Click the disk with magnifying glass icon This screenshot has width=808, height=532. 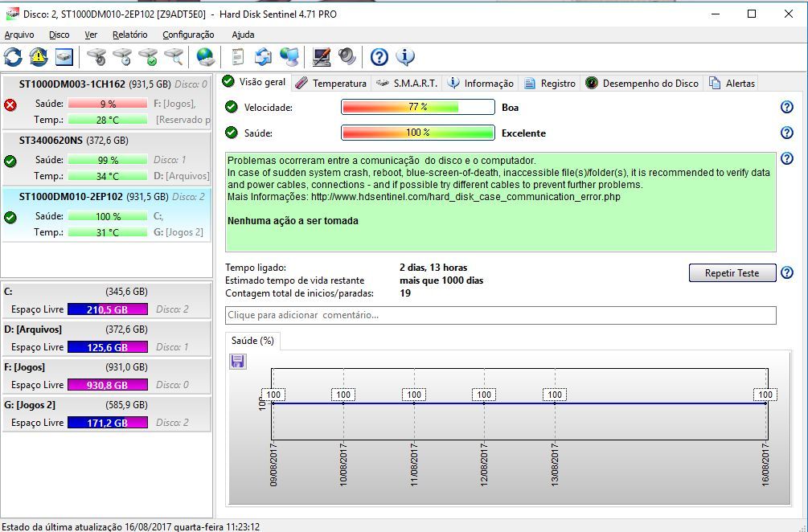coord(174,56)
